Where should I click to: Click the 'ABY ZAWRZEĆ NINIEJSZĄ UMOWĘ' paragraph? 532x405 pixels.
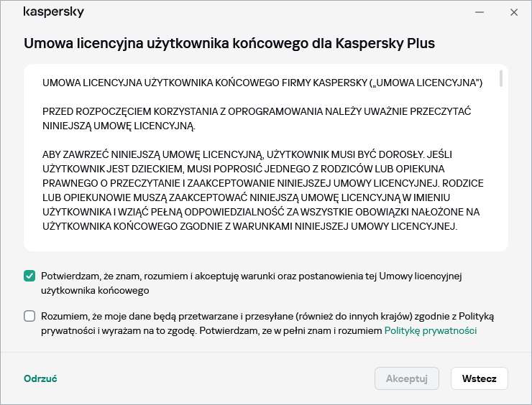259,190
